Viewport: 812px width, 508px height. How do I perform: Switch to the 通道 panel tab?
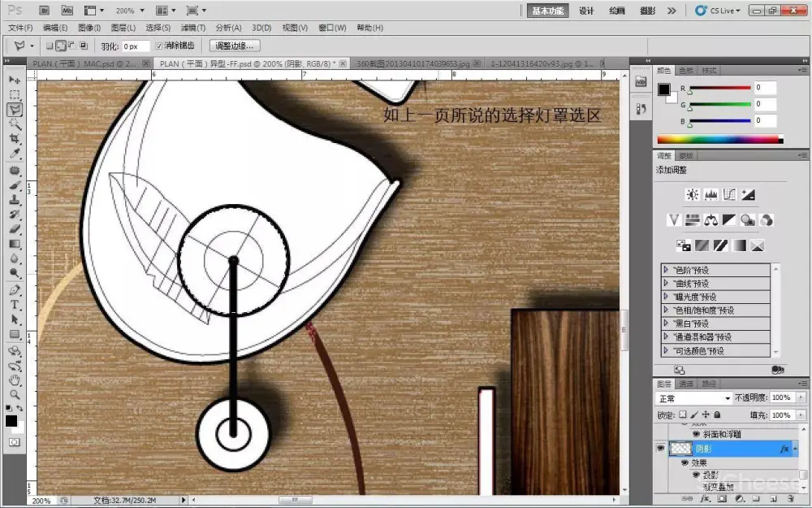pos(687,384)
